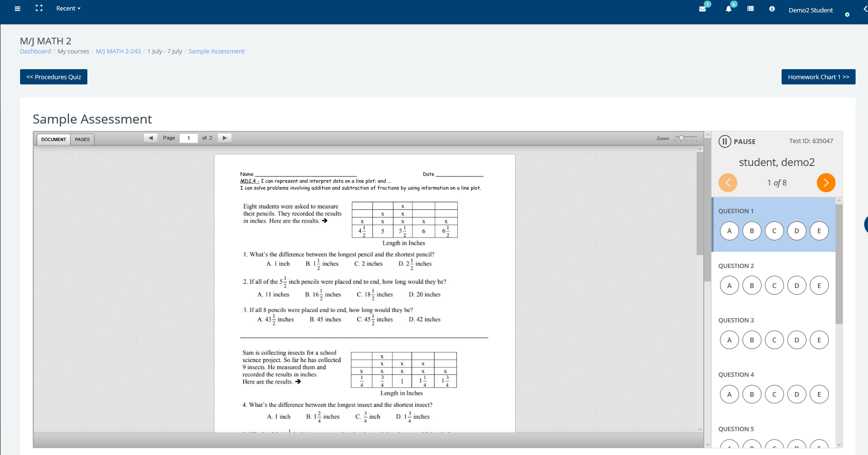Viewport: 868px width, 455px height.
Task: Open the notifications bell icon
Action: coord(729,9)
